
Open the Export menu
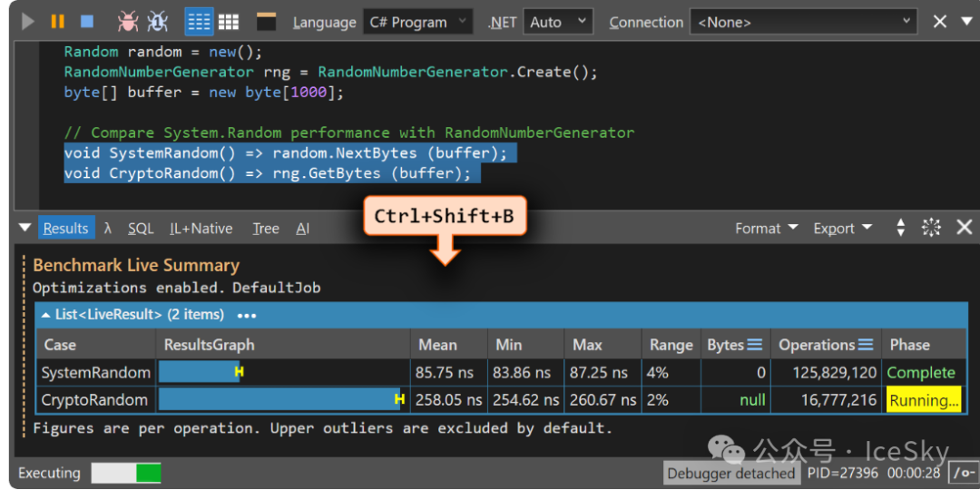pyautogui.click(x=841, y=229)
